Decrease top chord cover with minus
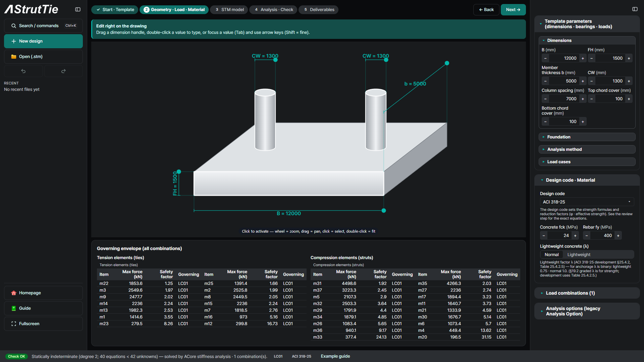The image size is (644, 362). 592,99
